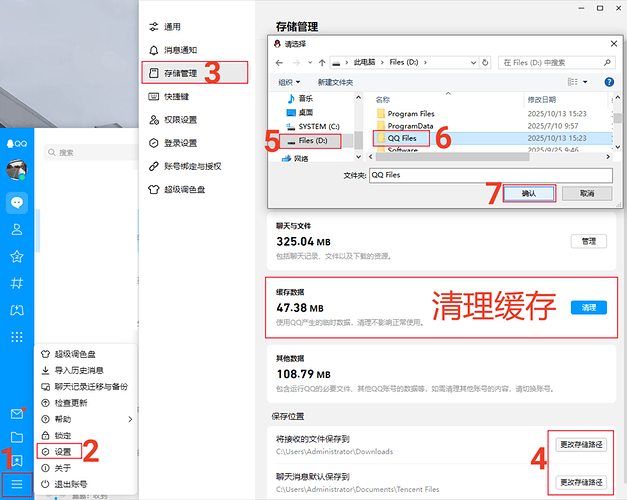Switch to 存储管理 settings tab

point(195,73)
